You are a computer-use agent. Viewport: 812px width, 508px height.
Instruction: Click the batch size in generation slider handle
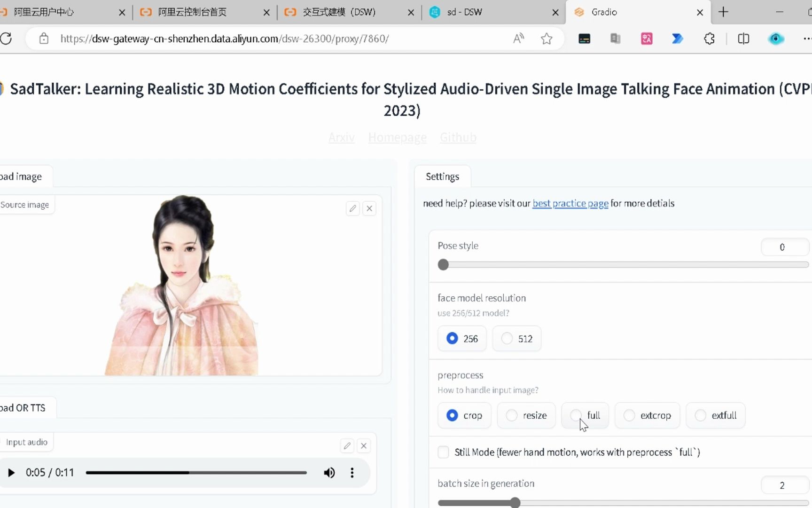coord(515,502)
